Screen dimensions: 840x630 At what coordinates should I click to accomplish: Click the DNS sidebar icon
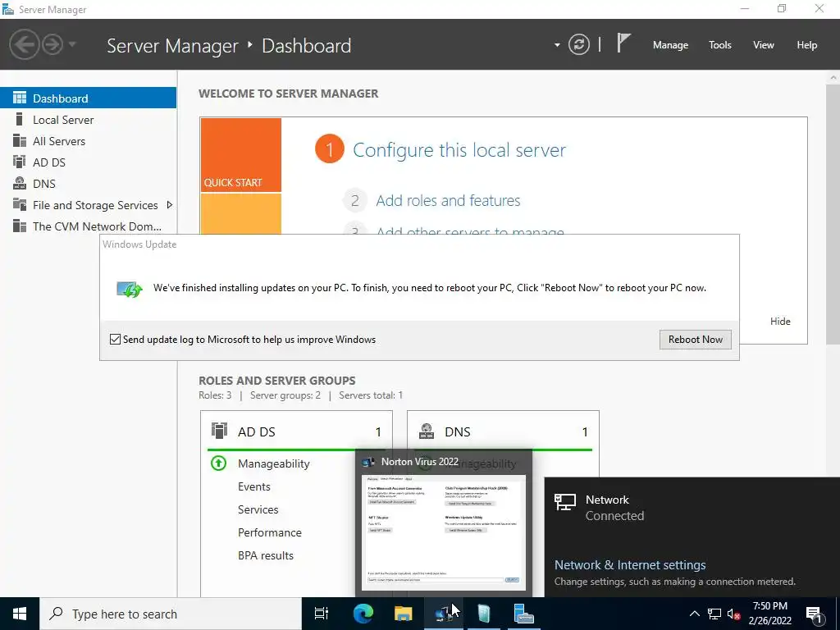[x=20, y=183]
